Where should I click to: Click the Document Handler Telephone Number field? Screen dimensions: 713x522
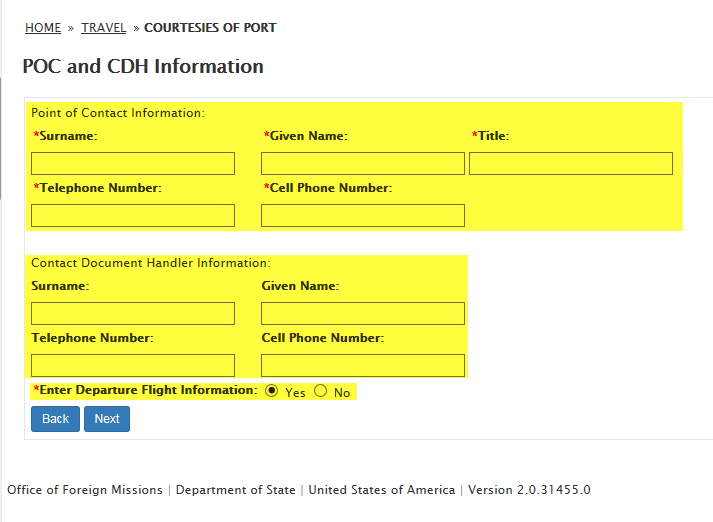point(133,366)
